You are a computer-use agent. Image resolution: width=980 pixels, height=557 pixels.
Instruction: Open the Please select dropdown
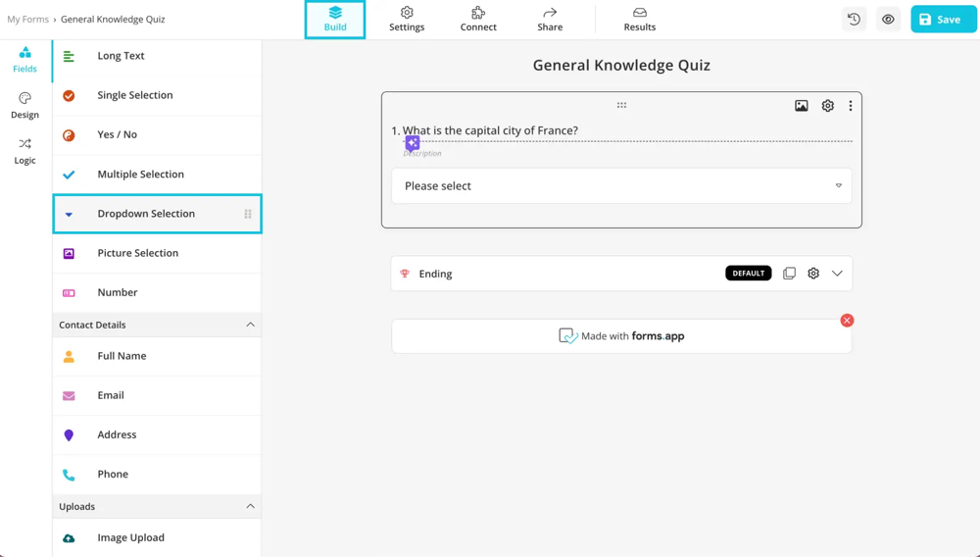(x=621, y=185)
